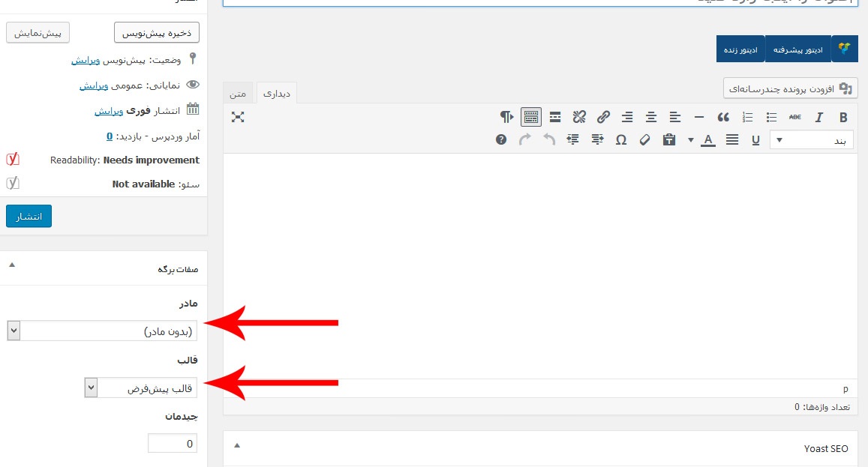Viewport: 868px width, 467px height.
Task: Switch to the متن (Text) editor tab
Action: point(238,93)
